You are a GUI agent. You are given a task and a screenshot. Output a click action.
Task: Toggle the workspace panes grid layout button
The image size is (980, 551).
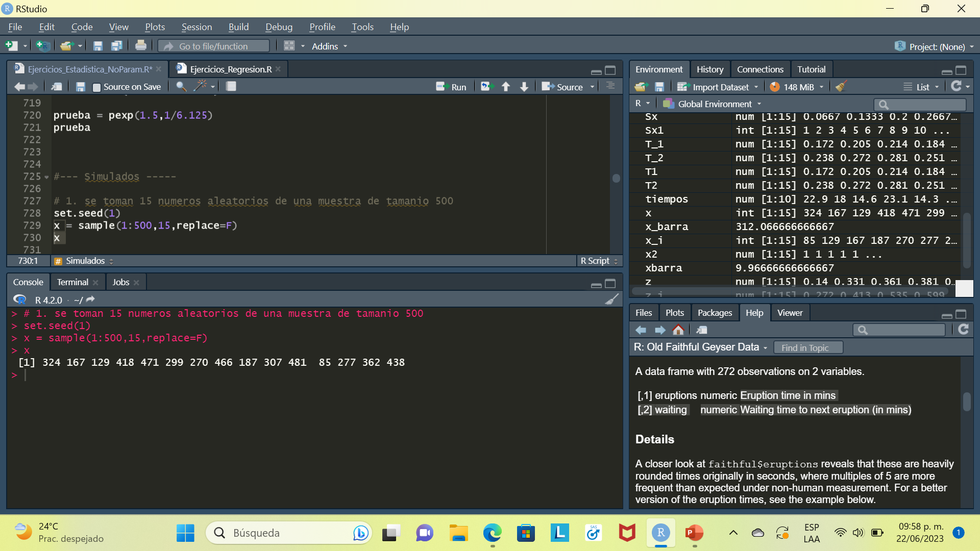click(289, 46)
